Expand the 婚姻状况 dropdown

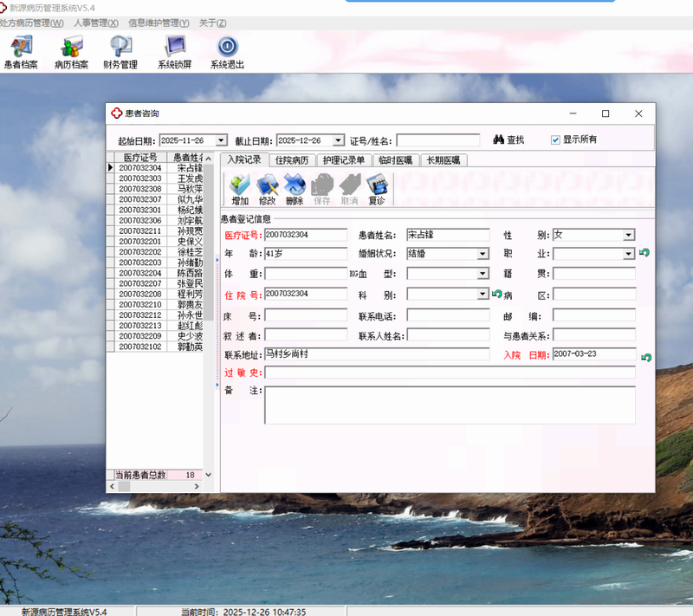483,255
